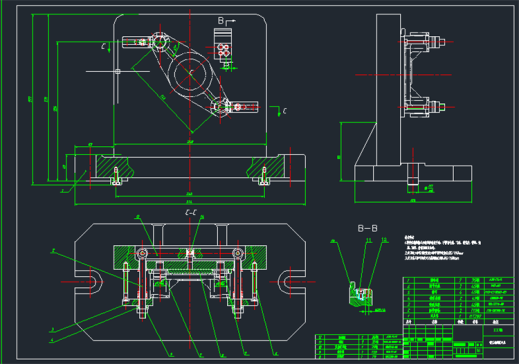Image resolution: width=519 pixels, height=364 pixels.
Task: Select the large circular boss in front view
Action: [190, 74]
